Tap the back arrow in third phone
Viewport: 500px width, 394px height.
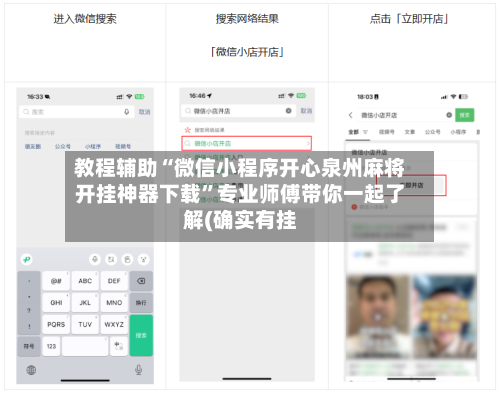pos(350,115)
